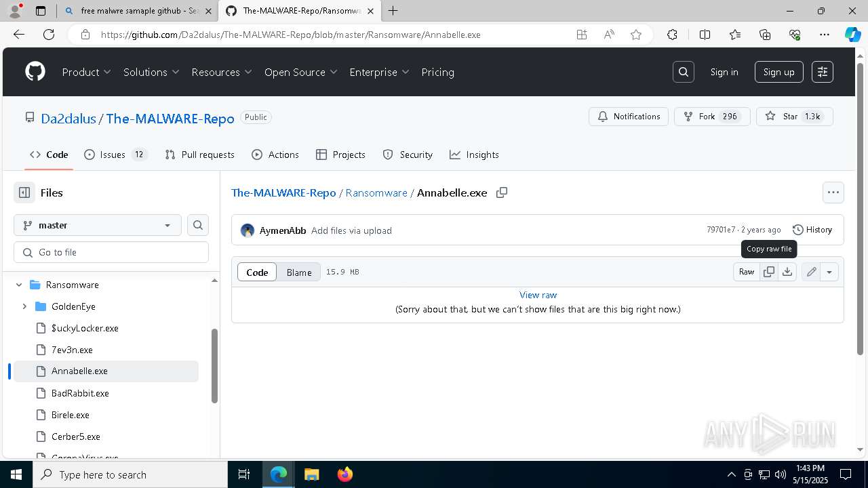Open BadRabbit.exe in file tree
868x488 pixels.
[x=80, y=393]
